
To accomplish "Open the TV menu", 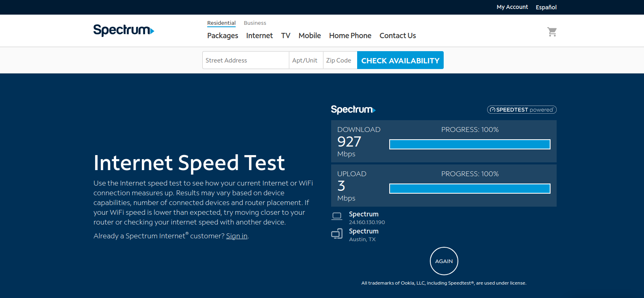I will 286,36.
